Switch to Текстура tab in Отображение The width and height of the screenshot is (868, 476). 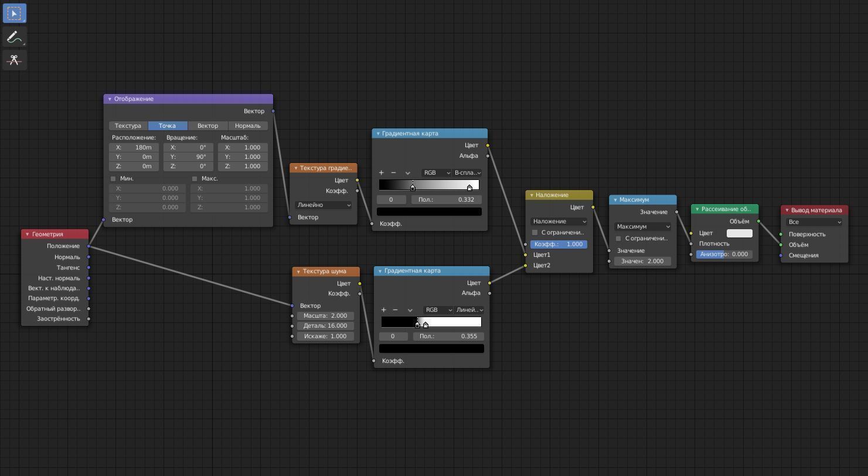coord(128,125)
